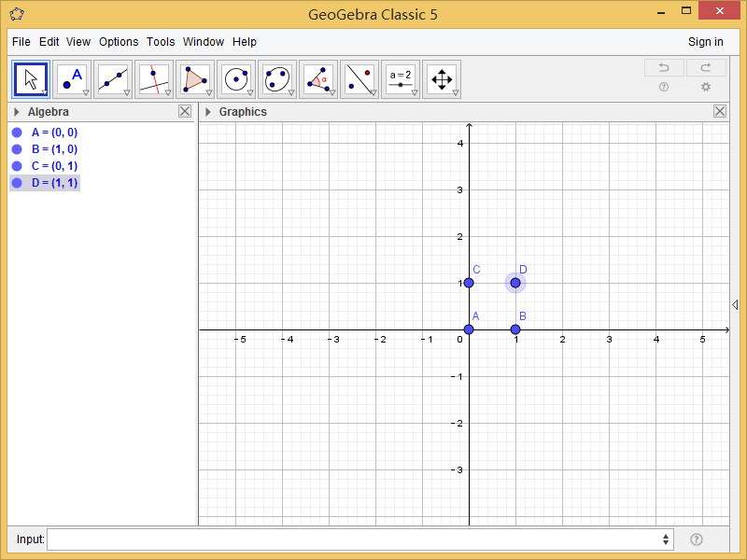Screen dimensions: 747x560
Task: Select the Line tool
Action: pyautogui.click(x=113, y=79)
